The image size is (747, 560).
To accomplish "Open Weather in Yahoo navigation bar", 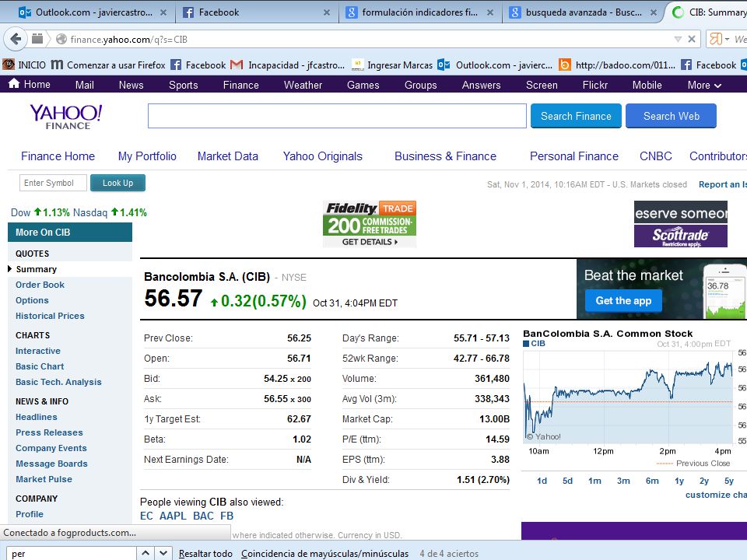I will (x=303, y=85).
